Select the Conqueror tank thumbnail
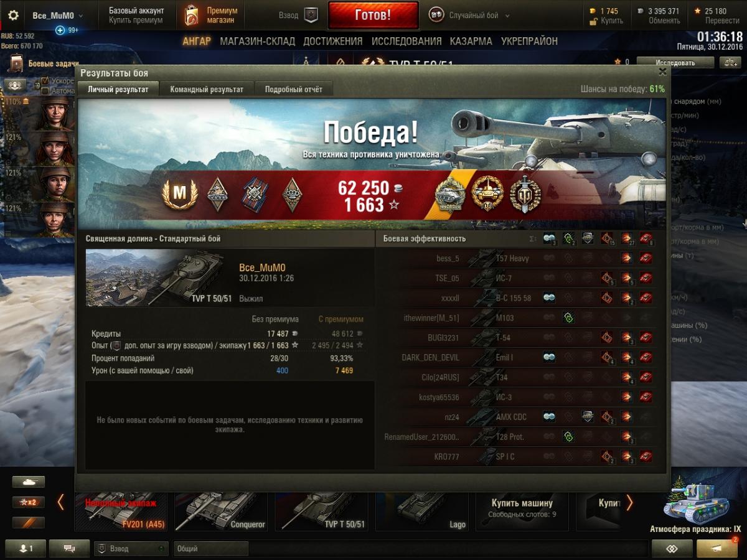This screenshot has height=560, width=747. pyautogui.click(x=221, y=510)
